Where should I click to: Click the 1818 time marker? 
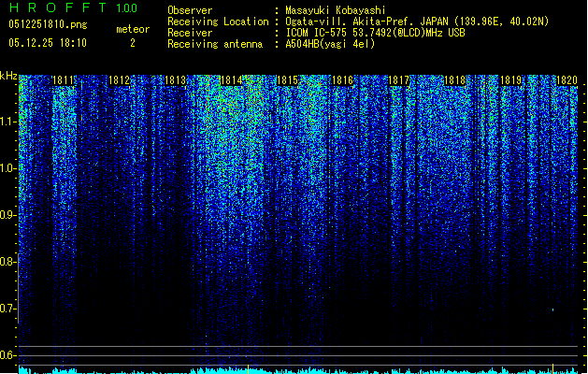tap(454, 80)
